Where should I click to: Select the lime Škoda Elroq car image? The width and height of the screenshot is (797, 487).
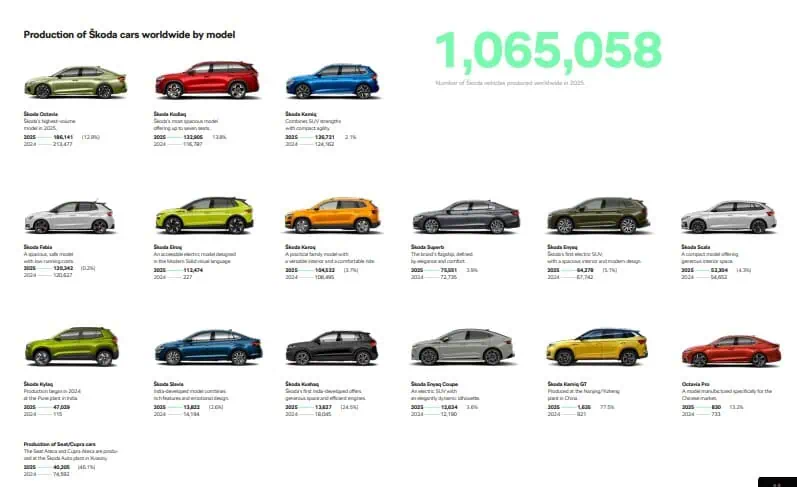click(x=204, y=215)
